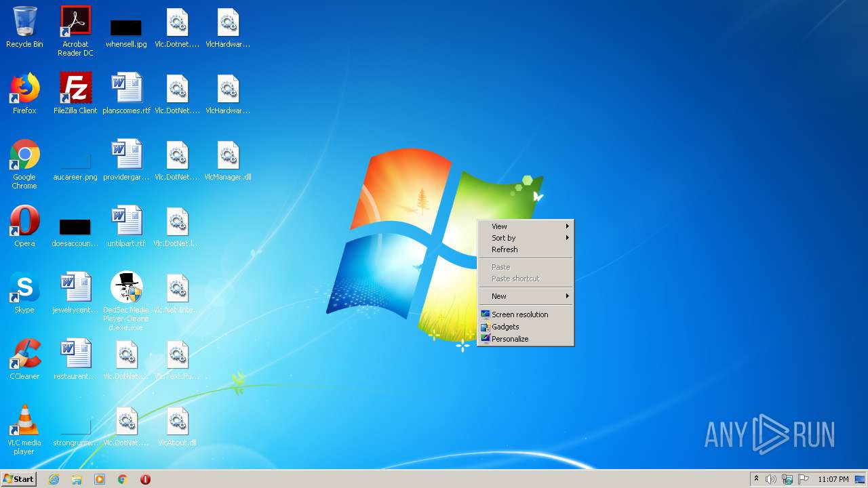Select the Google Chrome desktop shortcut
This screenshot has height=488, width=868.
[x=24, y=164]
